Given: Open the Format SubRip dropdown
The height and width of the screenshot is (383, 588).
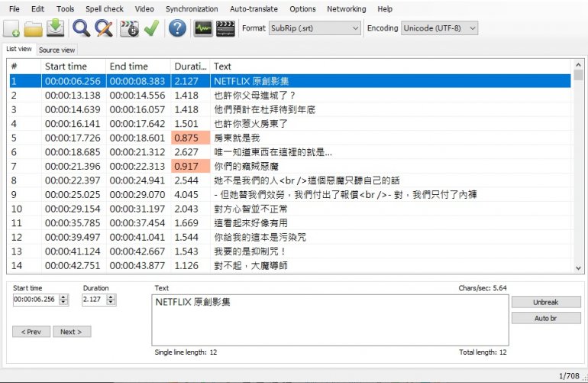Looking at the screenshot, I should pos(315,28).
